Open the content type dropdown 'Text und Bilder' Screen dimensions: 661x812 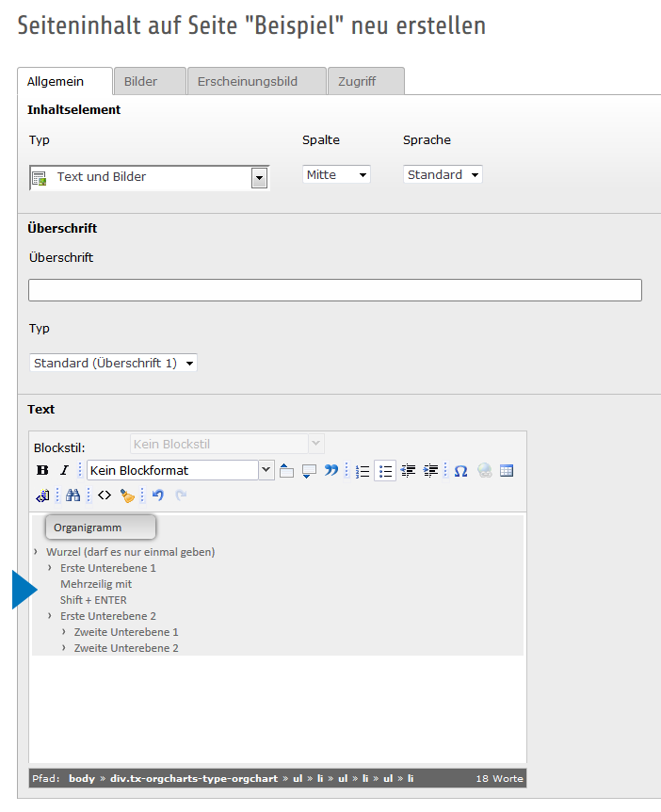click(149, 177)
